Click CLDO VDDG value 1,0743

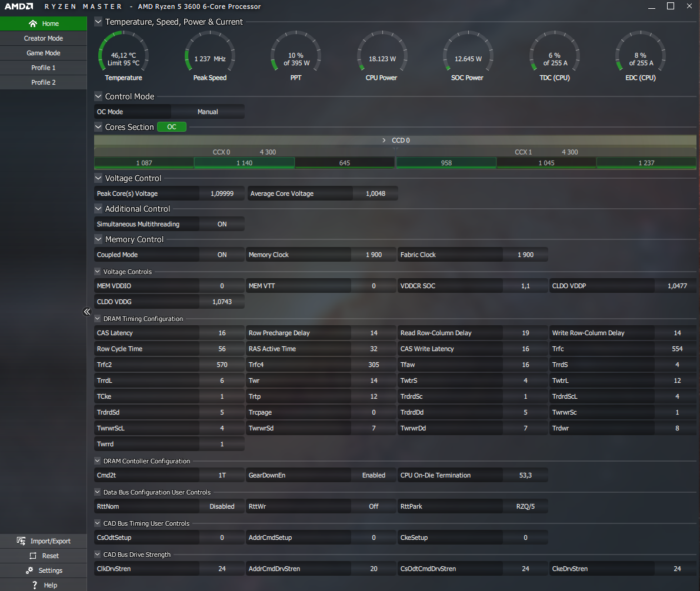pos(222,302)
